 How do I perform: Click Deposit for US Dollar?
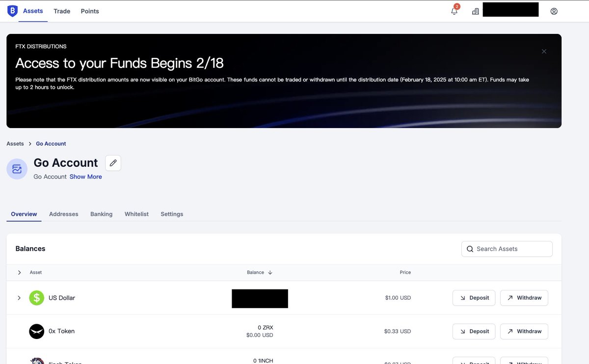[474, 298]
